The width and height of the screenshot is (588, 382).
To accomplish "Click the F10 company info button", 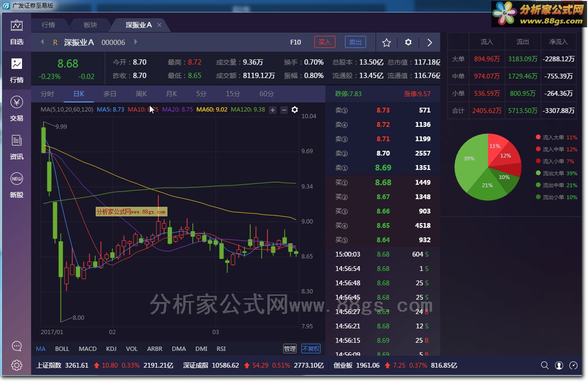I will [x=296, y=42].
